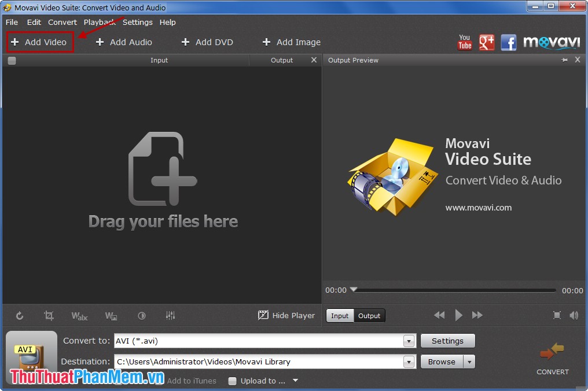Switch to the Output preview tab
The width and height of the screenshot is (588, 391).
(369, 315)
